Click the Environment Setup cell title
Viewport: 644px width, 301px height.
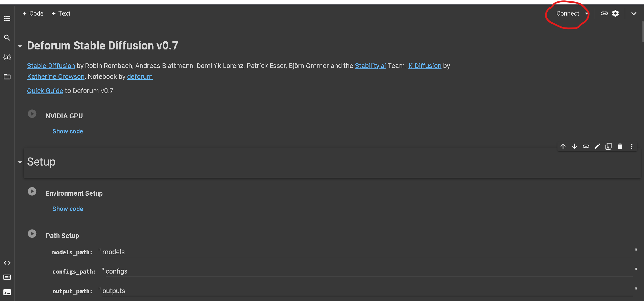74,193
